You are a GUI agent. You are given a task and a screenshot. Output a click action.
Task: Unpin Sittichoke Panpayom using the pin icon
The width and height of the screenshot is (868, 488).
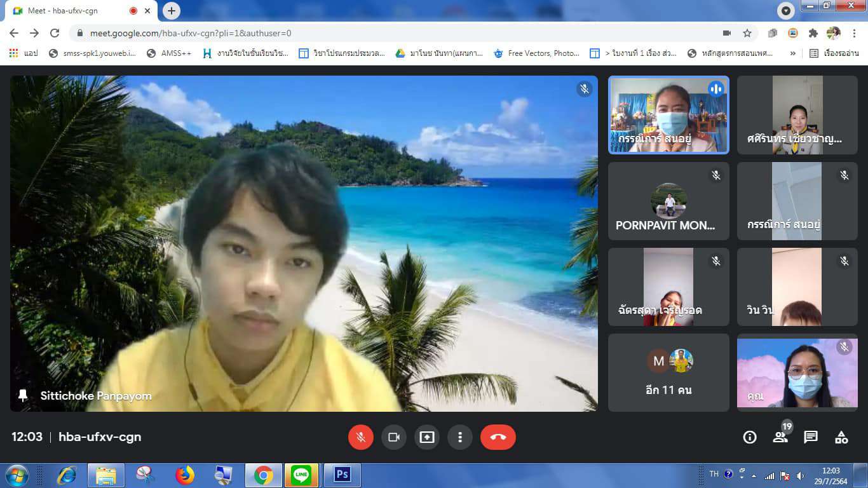point(23,396)
